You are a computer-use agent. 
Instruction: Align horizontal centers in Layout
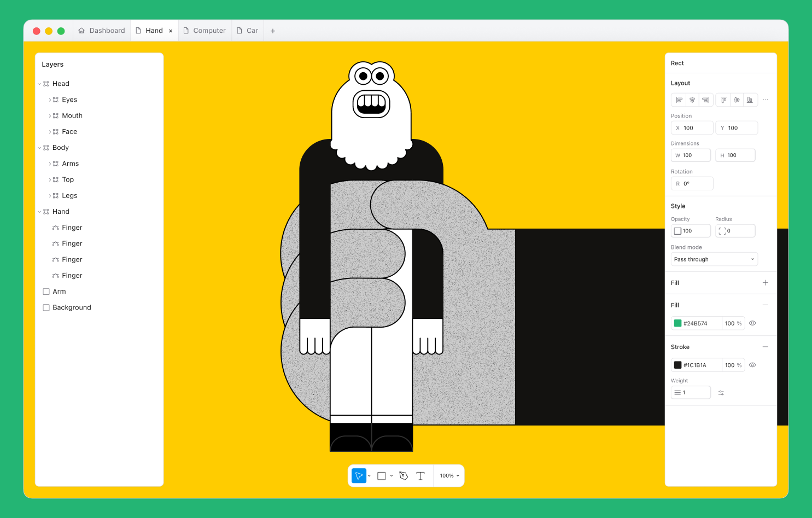692,100
